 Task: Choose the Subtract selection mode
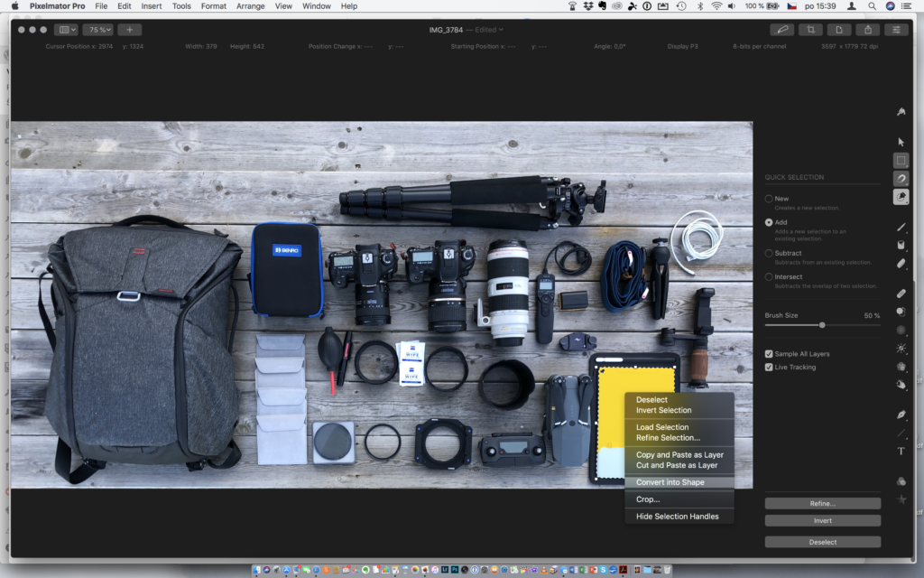(769, 253)
